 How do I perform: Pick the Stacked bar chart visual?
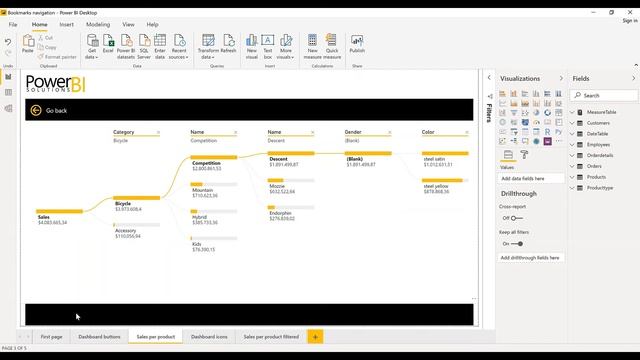tap(502, 93)
